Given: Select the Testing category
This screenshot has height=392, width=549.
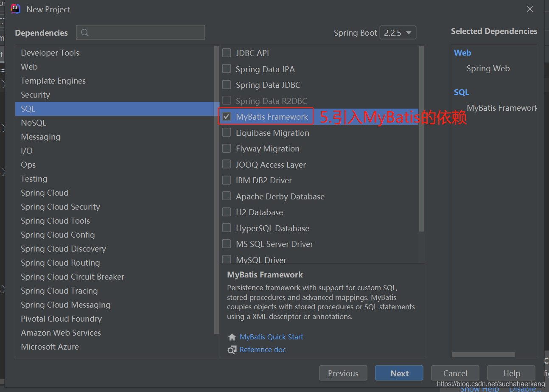Looking at the screenshot, I should pyautogui.click(x=115, y=179).
